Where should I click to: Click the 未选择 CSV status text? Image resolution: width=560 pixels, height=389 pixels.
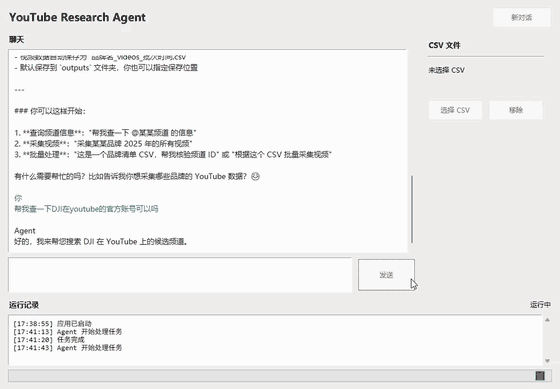[x=446, y=70]
